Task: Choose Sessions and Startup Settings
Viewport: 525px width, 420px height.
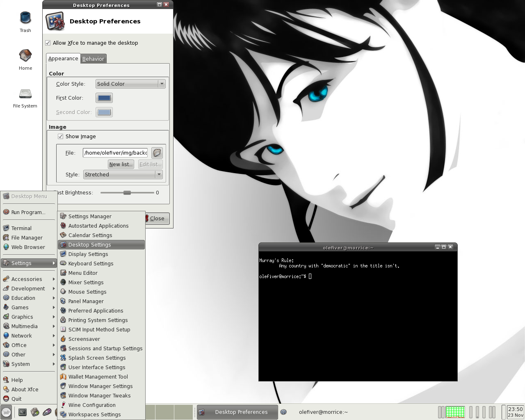Action: pyautogui.click(x=101, y=348)
